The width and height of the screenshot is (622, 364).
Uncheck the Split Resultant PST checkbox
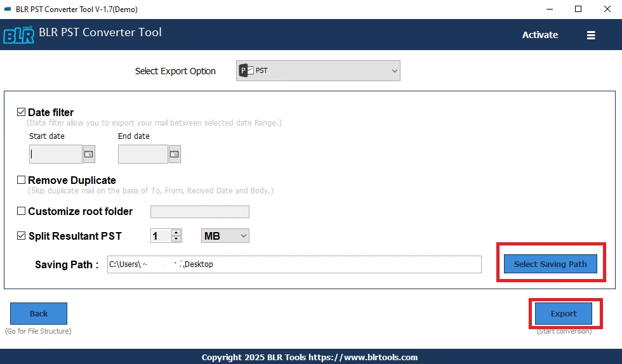point(22,235)
